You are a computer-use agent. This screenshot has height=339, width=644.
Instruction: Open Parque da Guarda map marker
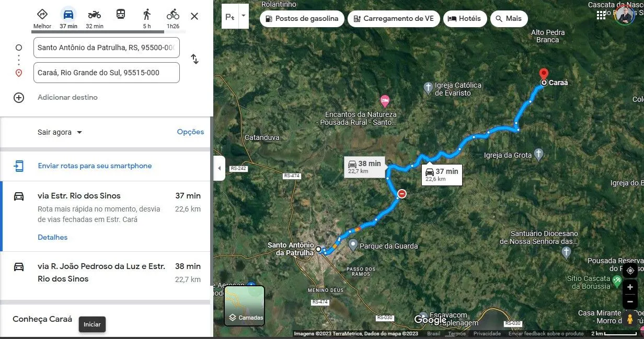[353, 244]
